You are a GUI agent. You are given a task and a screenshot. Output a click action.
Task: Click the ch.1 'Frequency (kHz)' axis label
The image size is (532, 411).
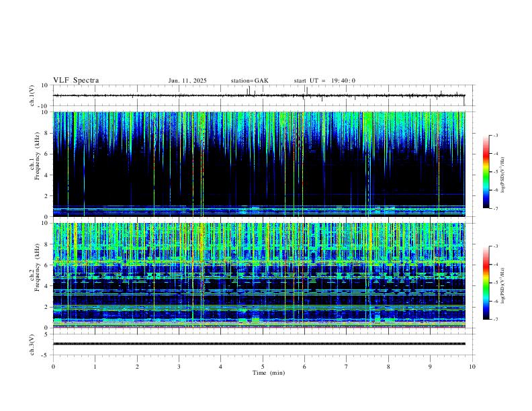37,156
